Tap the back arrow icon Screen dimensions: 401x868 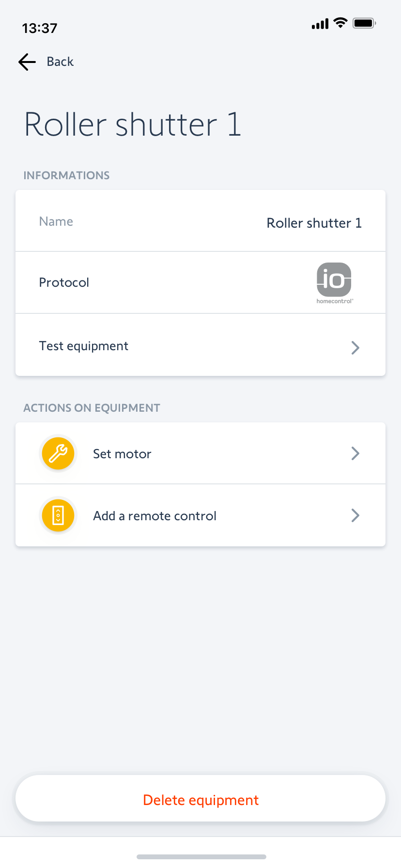[x=27, y=62]
